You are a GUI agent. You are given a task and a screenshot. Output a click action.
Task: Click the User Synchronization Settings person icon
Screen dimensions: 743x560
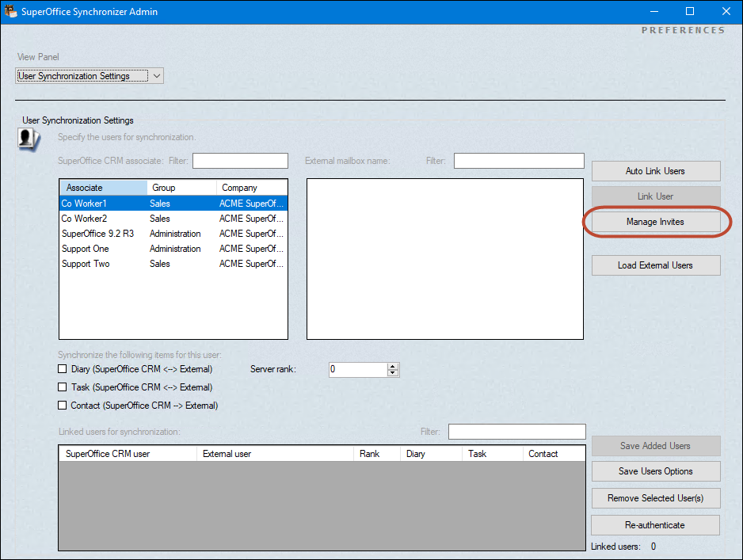coord(29,139)
